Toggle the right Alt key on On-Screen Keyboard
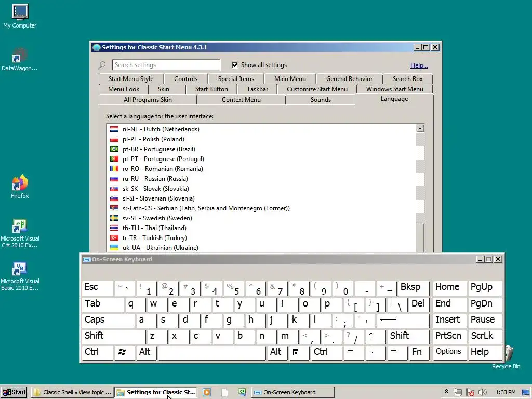 [x=277, y=352]
